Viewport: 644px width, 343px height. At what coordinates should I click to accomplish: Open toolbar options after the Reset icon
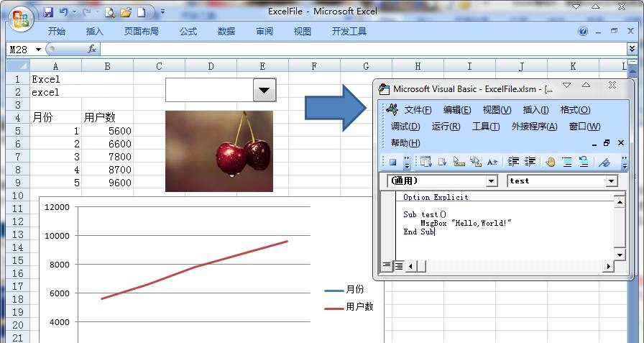(407, 162)
